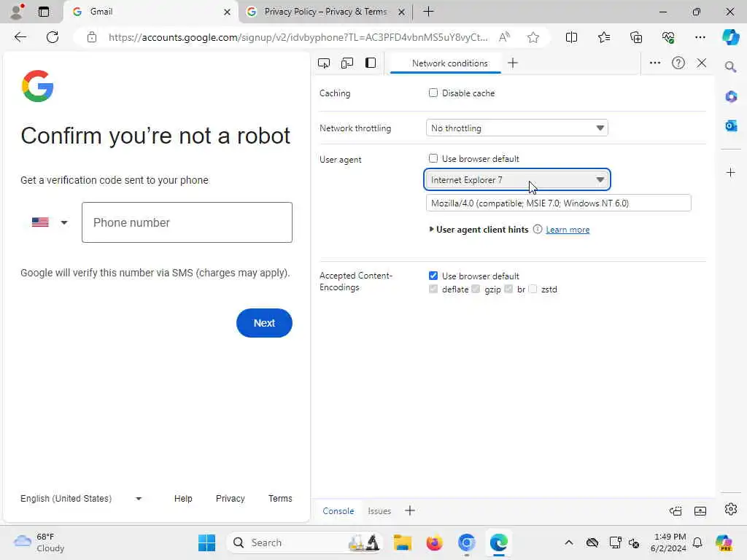747x560 pixels.
Task: Open a new browser tab
Action: pyautogui.click(x=428, y=12)
